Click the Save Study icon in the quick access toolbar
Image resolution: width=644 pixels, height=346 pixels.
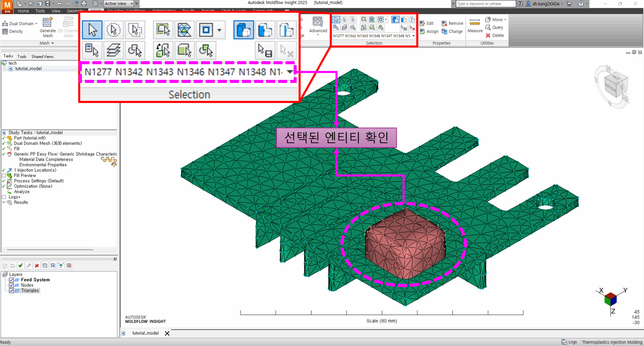click(48, 4)
